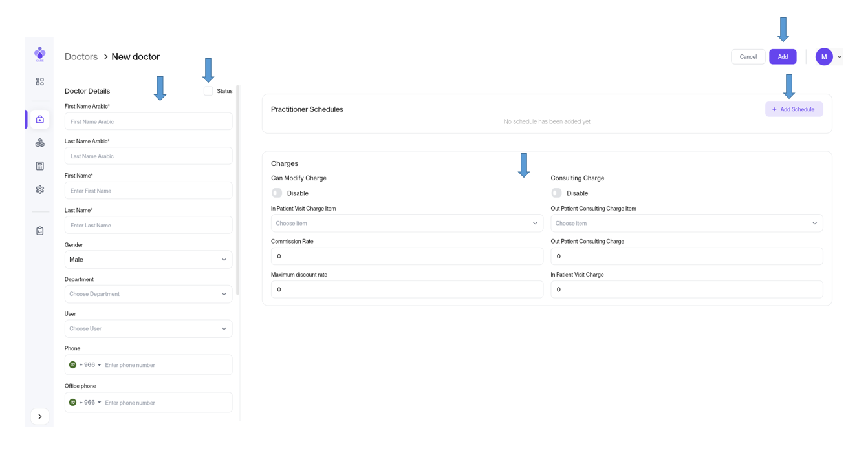Select the medical kit sidebar icon
The height and width of the screenshot is (453, 868).
39,120
